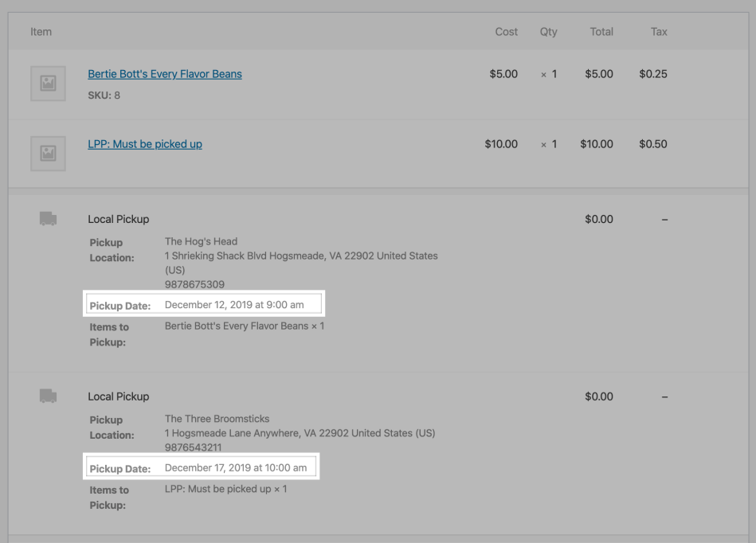Image resolution: width=756 pixels, height=543 pixels.
Task: Open the "LPP: Must be picked up" link
Action: [145, 144]
